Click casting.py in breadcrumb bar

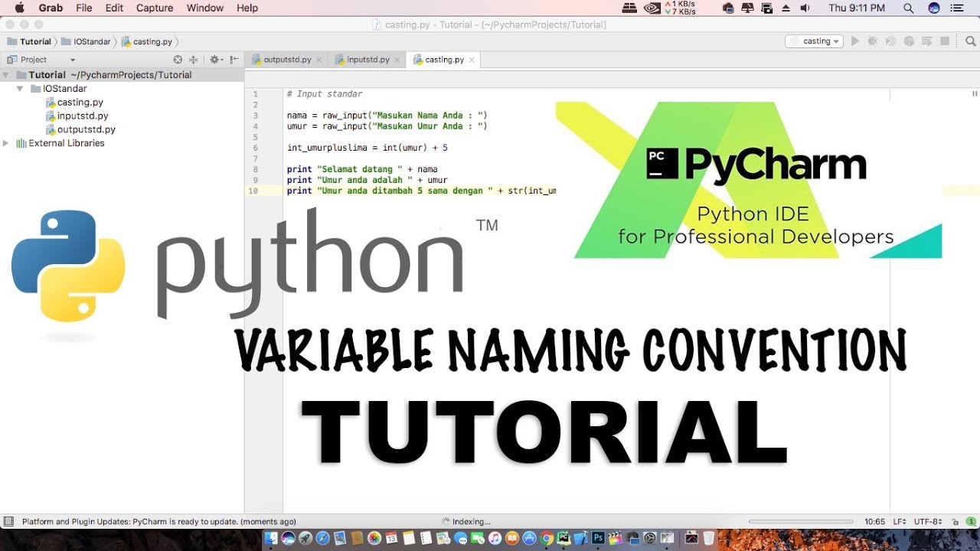146,41
